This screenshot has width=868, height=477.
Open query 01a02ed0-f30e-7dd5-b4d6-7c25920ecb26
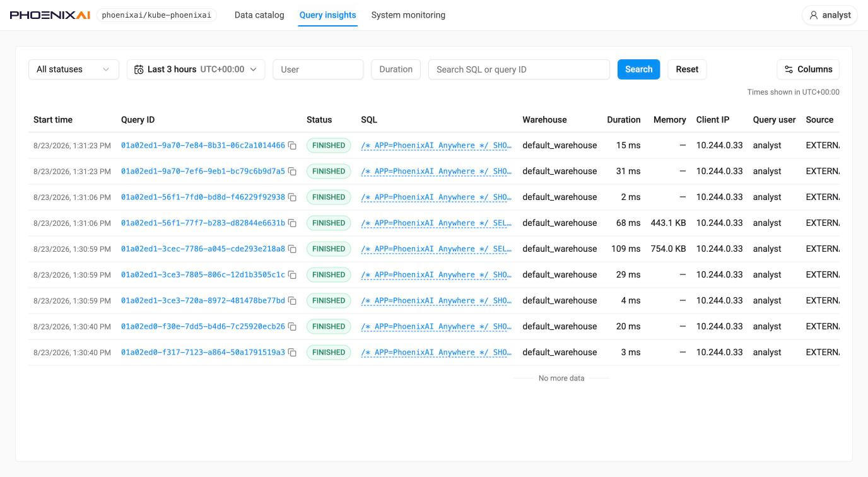pyautogui.click(x=202, y=327)
